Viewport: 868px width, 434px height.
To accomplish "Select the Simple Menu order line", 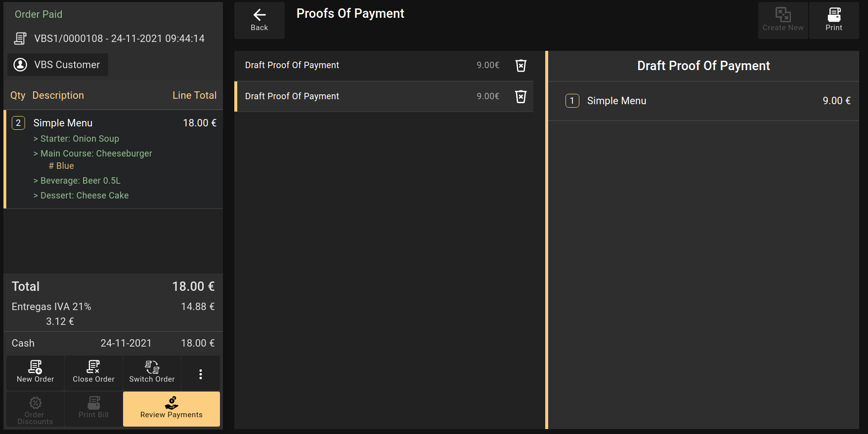I will pyautogui.click(x=113, y=123).
